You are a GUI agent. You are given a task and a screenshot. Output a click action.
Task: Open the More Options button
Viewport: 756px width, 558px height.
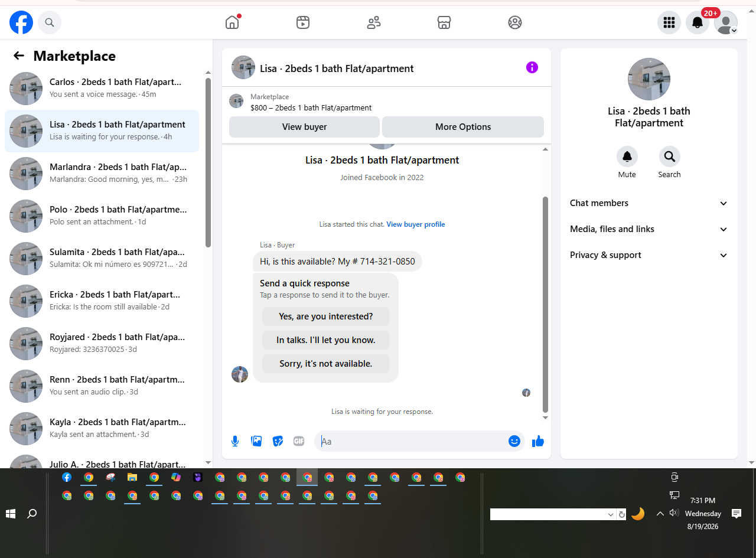(463, 127)
